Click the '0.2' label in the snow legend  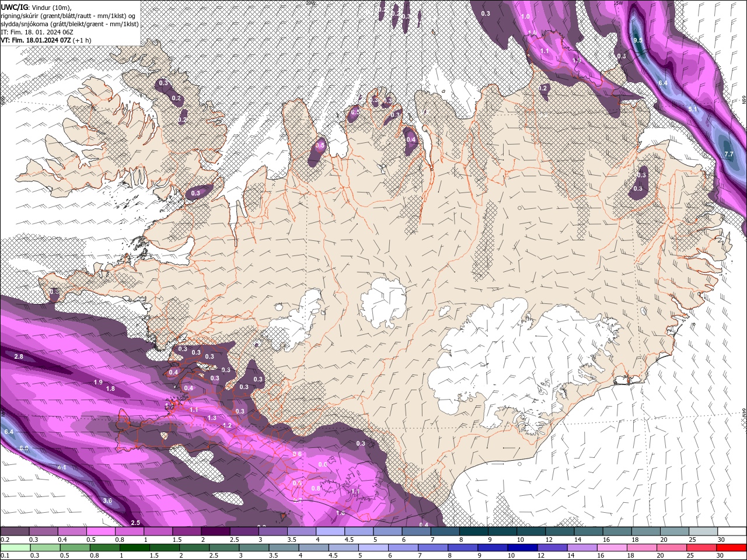click(5, 540)
